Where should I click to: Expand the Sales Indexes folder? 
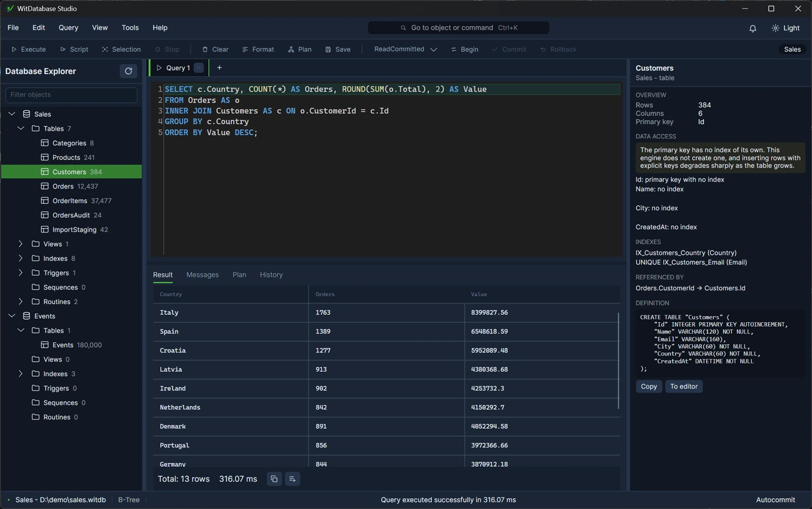(21, 258)
